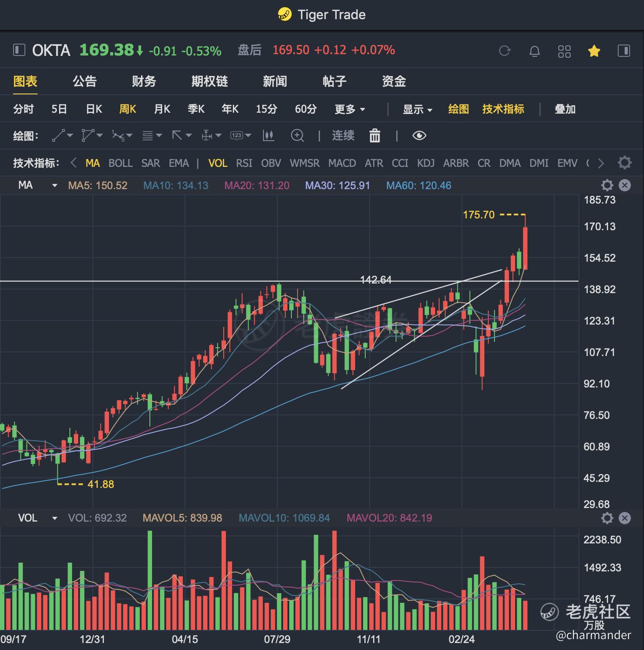Select the 周K chart period
Viewport: 644px width, 650px height.
click(x=128, y=109)
